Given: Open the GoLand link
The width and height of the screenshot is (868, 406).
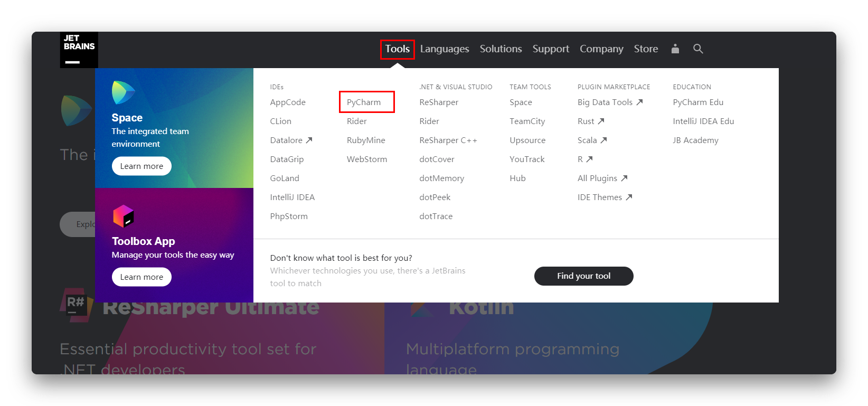Looking at the screenshot, I should click(x=285, y=178).
